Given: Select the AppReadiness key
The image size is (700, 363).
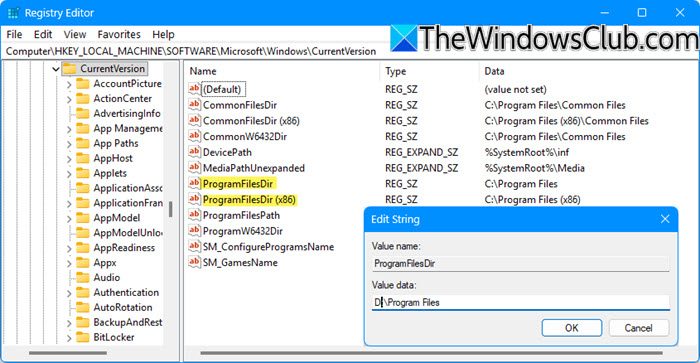Looking at the screenshot, I should pyautogui.click(x=124, y=248).
